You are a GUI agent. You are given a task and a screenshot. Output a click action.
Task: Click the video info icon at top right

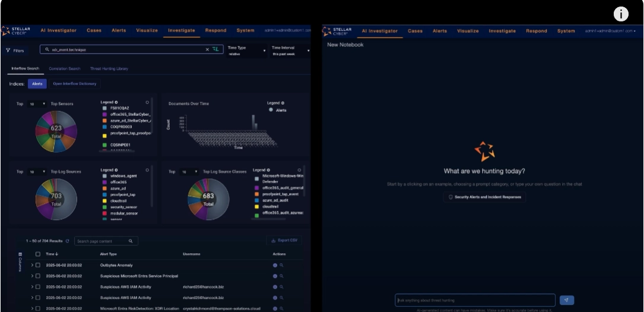point(621,14)
